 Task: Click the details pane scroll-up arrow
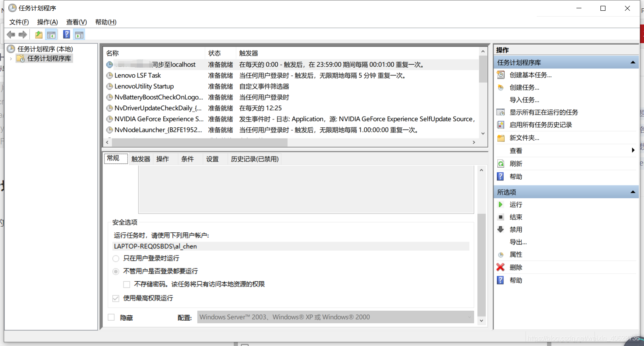pyautogui.click(x=481, y=170)
